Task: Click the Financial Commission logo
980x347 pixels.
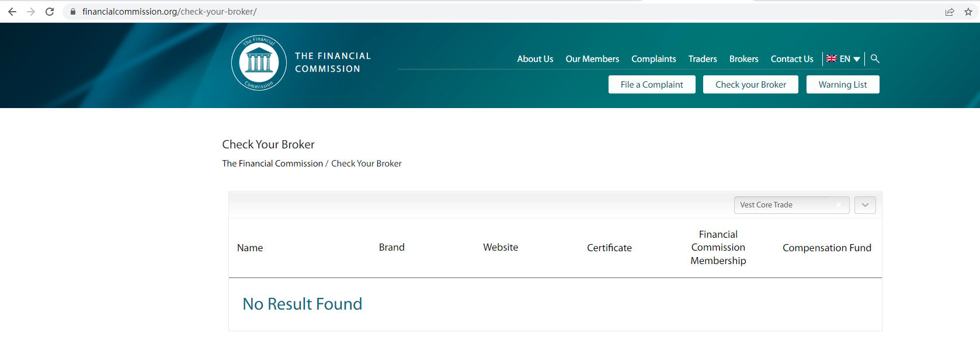Action: pos(259,63)
